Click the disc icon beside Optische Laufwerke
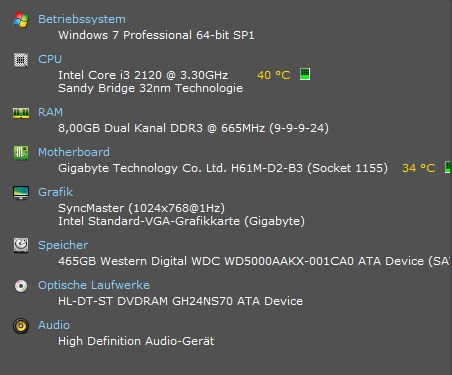Screen dimensions: 452x375 point(21,286)
